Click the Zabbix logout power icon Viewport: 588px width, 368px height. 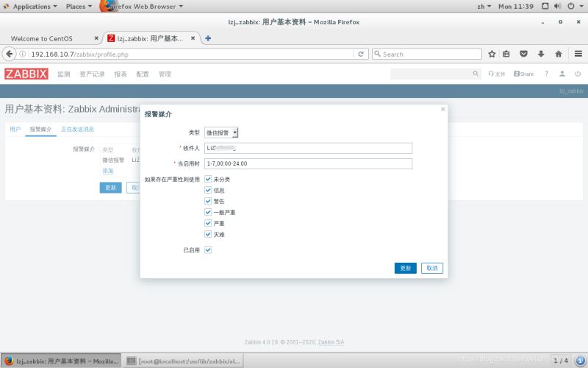coord(578,74)
